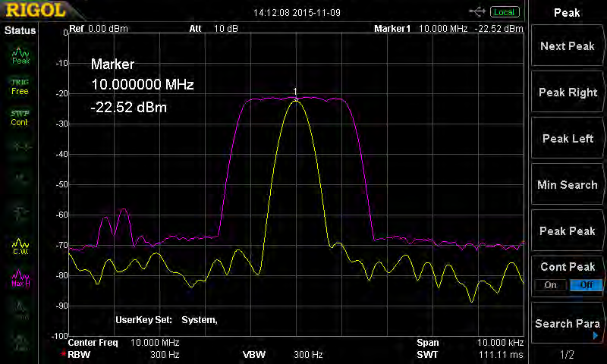Jump to Peak Left

567,139
